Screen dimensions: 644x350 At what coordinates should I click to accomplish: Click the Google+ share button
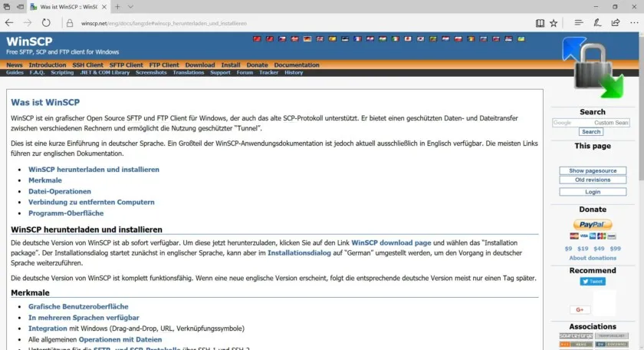[x=580, y=309]
